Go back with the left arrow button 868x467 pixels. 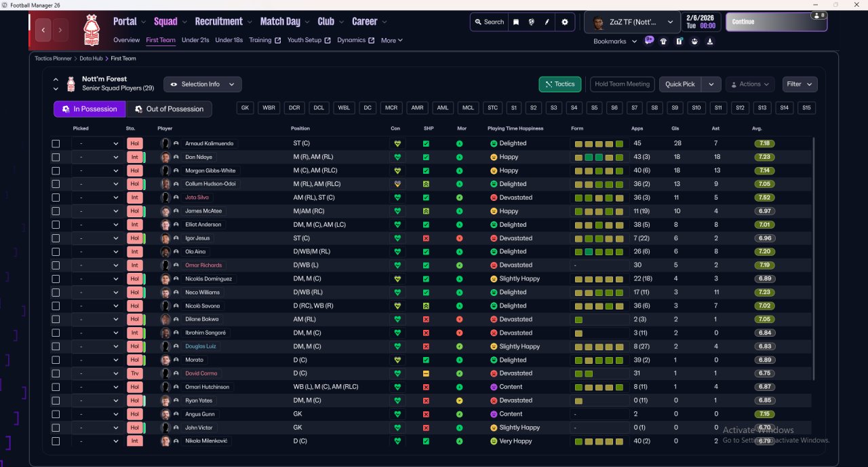(44, 30)
